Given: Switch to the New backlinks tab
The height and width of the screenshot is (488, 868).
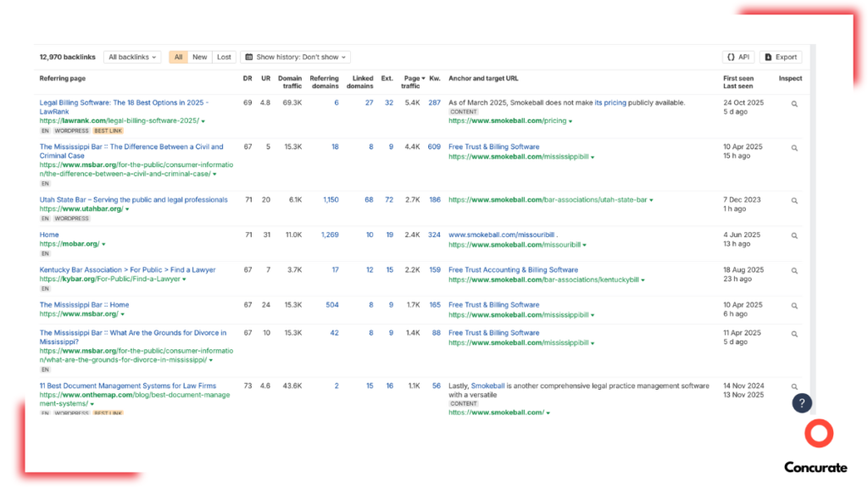Looking at the screenshot, I should point(199,57).
